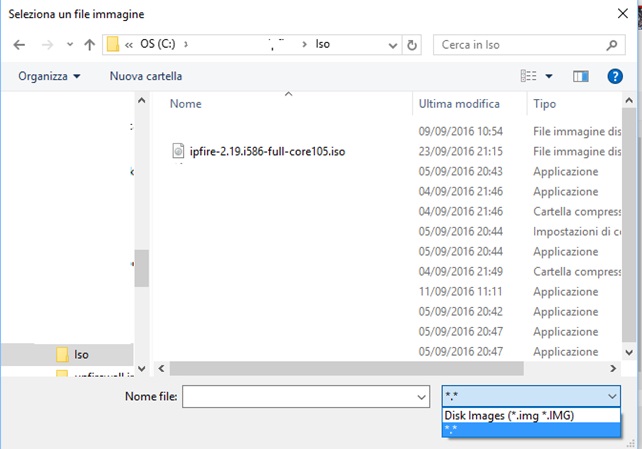Screen dimensions: 642x449
Task: Create a new folder with Nuova cartella
Action: 146,76
